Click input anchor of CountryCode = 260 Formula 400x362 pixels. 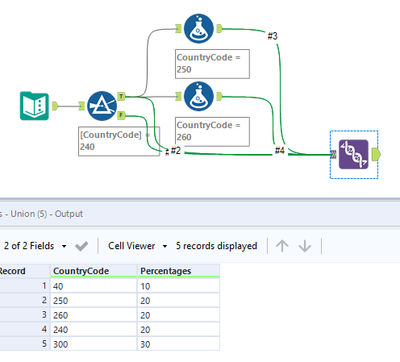tap(178, 97)
